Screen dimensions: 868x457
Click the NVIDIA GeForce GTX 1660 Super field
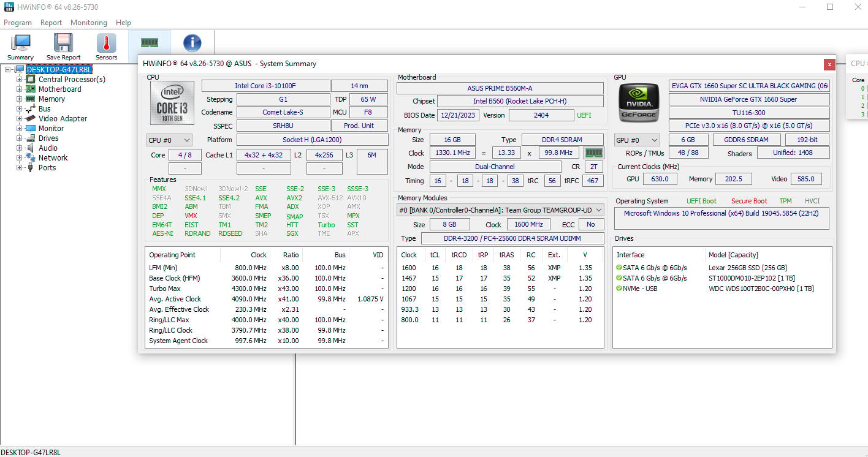tap(748, 99)
